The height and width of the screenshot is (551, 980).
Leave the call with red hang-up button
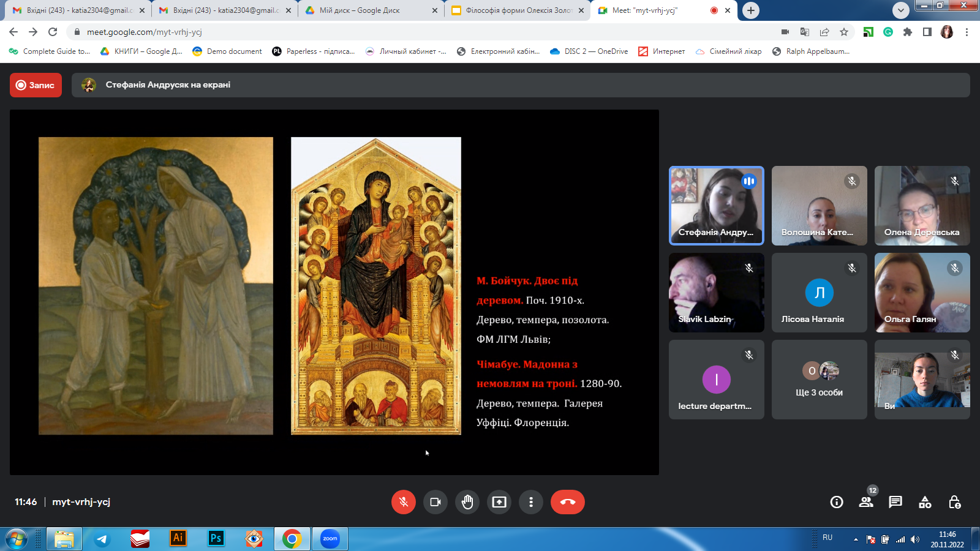[x=568, y=502]
